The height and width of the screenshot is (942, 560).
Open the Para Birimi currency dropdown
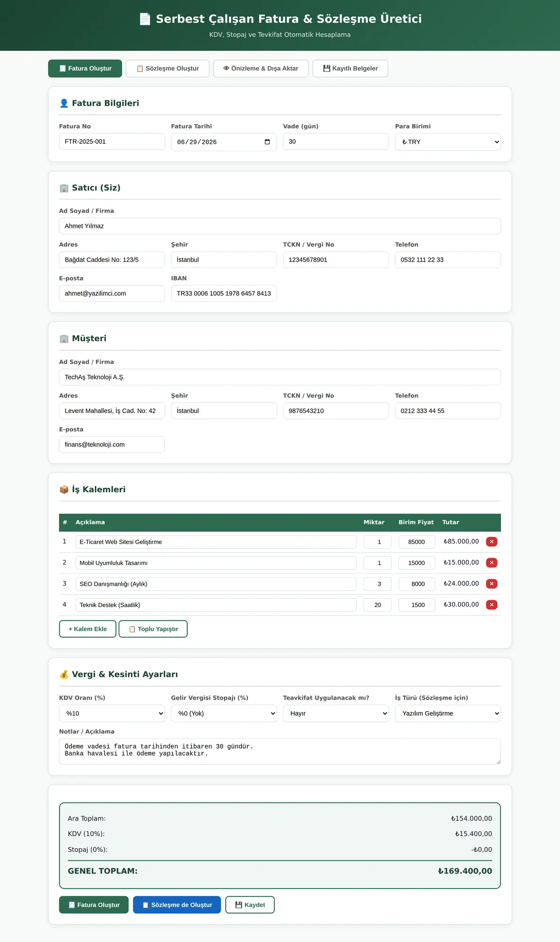448,142
